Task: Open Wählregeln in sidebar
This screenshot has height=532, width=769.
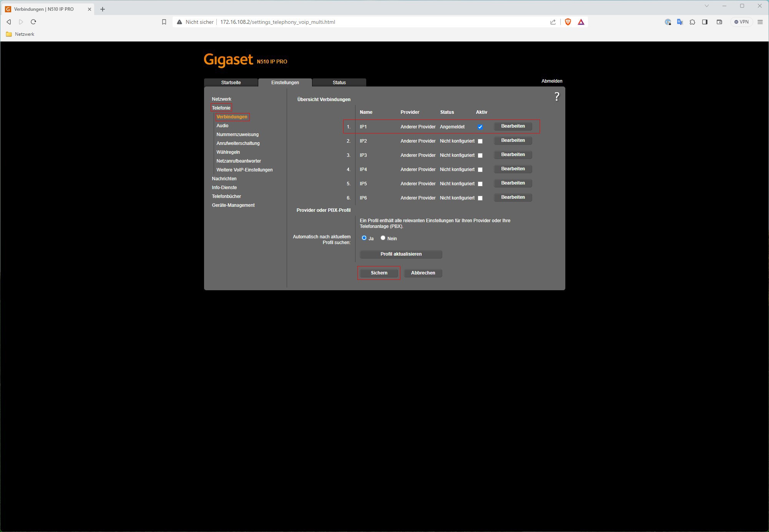Action: tap(228, 152)
